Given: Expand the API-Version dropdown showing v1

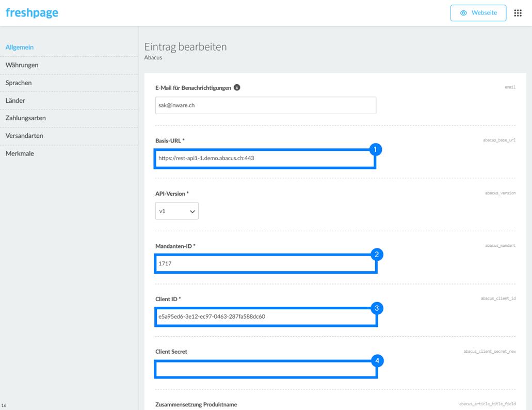Looking at the screenshot, I should (x=176, y=211).
